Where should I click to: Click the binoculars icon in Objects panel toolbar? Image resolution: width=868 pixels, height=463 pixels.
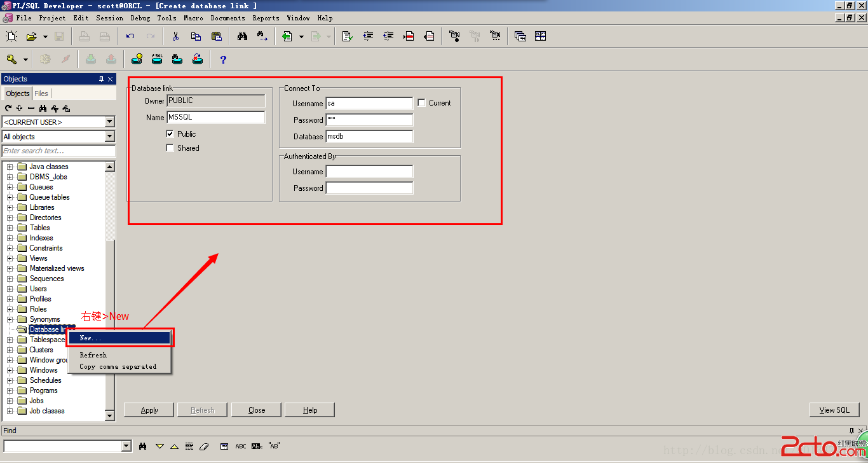(43, 108)
